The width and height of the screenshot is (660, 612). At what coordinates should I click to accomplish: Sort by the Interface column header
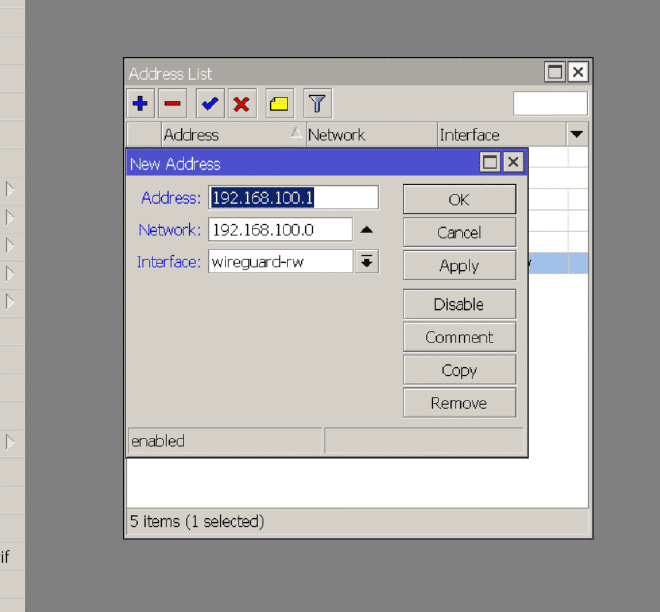502,135
